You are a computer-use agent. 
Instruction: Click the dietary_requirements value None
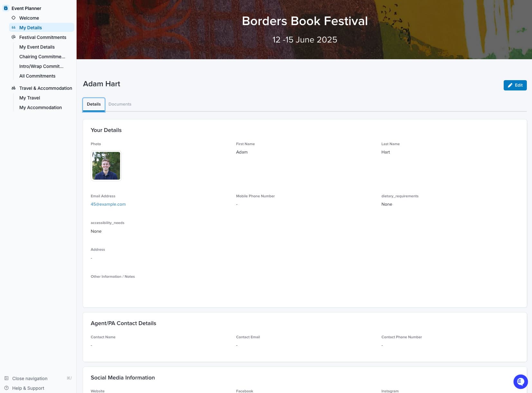pos(387,204)
